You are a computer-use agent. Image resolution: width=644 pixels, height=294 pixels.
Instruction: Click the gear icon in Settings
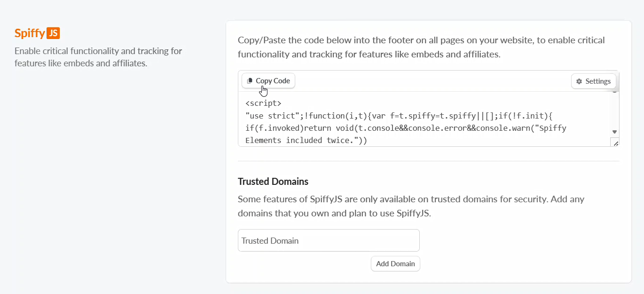pyautogui.click(x=579, y=81)
